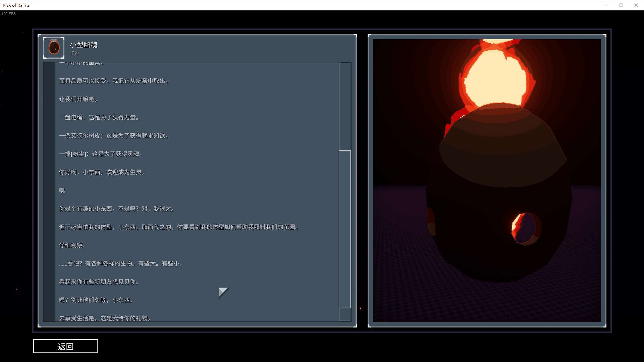Click the 返回 back button
Image resolution: width=644 pixels, height=362 pixels.
tap(65, 346)
